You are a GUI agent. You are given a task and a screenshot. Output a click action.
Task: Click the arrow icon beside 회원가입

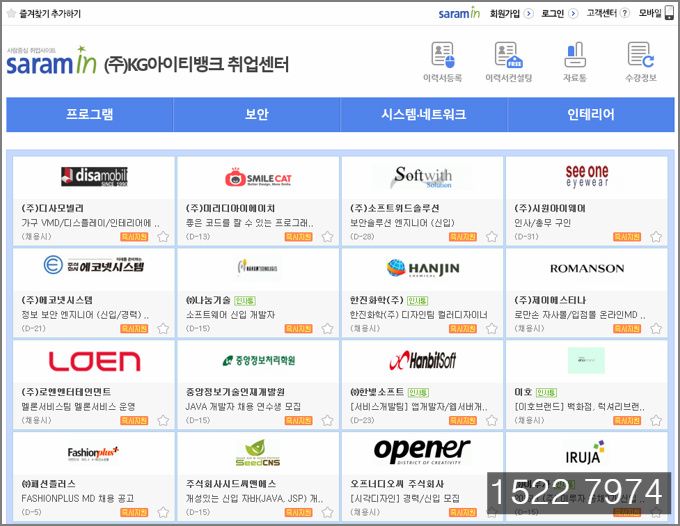pyautogui.click(x=528, y=13)
